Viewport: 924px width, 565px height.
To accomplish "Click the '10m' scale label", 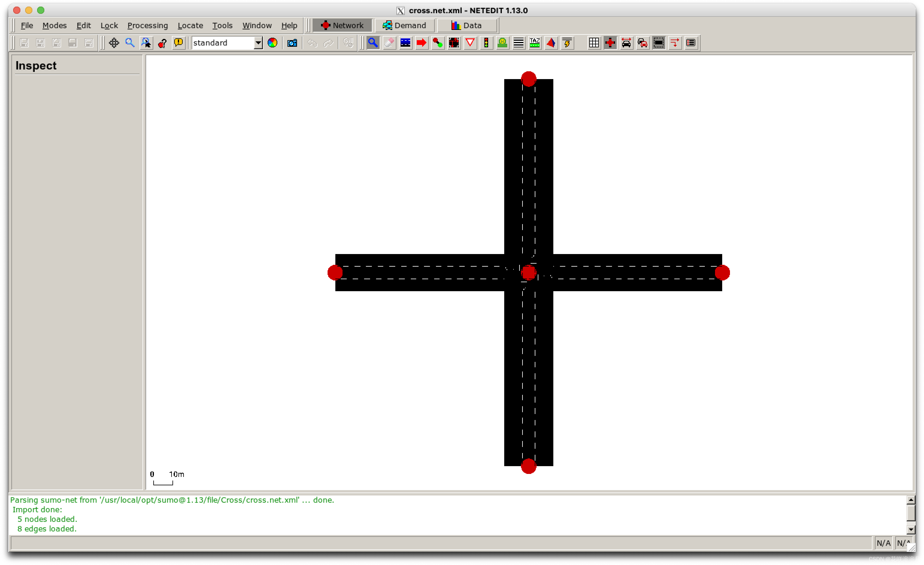I will pyautogui.click(x=177, y=474).
